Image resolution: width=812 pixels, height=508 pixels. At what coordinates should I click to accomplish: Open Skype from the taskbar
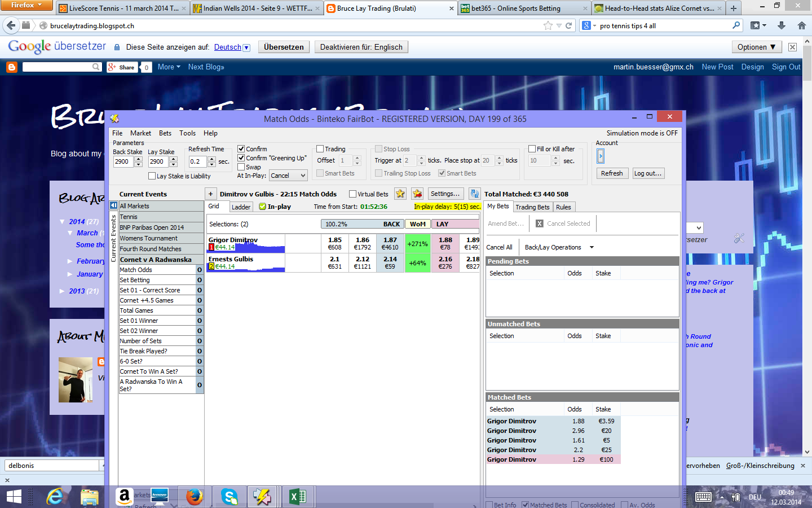(230, 497)
